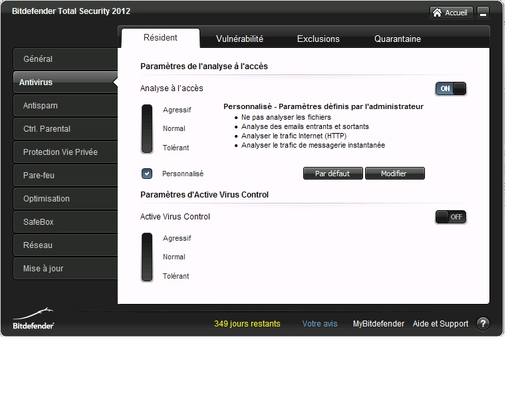Viewport: 532px width, 399px height.
Task: Click Tolérant under Active Virus Control
Action: point(176,276)
